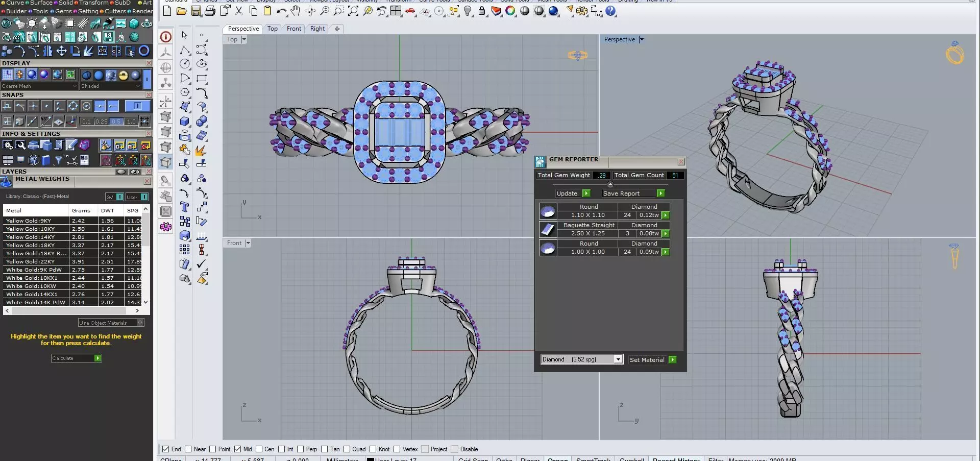
Task: Toggle the Cen osnap checkbox
Action: coord(259,449)
